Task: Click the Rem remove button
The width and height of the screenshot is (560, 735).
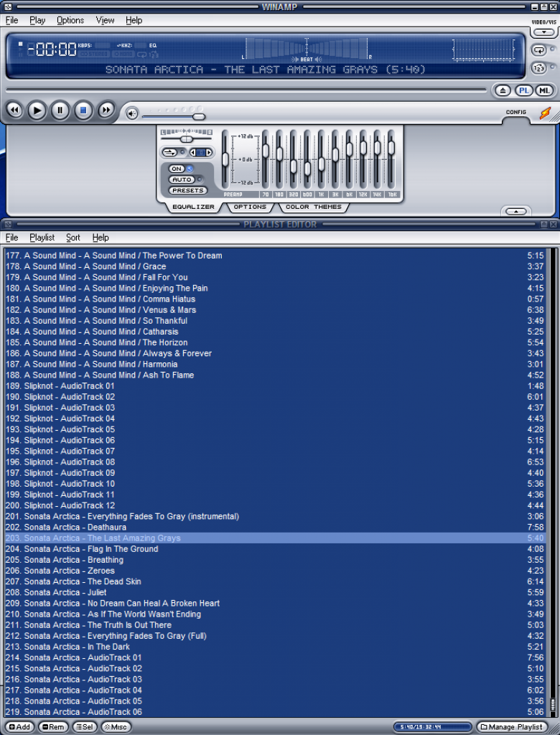Action: point(53,727)
